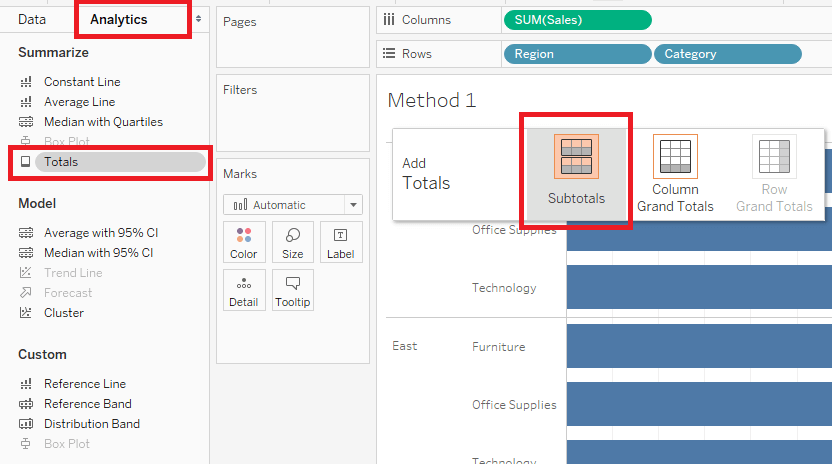Click the Cluster label

pos(64,313)
